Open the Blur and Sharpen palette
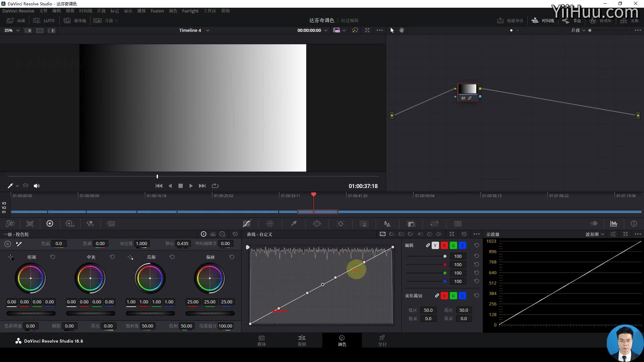This screenshot has width=644, height=362. (387, 224)
